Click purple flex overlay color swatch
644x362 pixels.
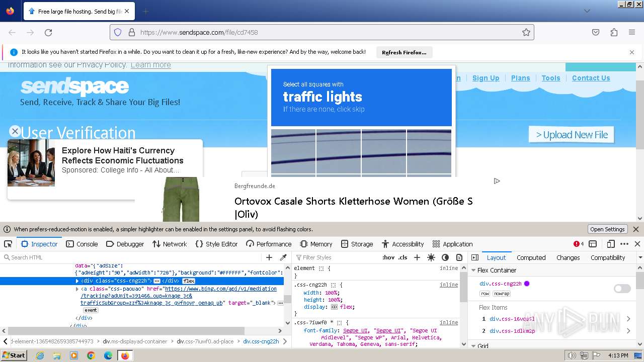point(527,284)
